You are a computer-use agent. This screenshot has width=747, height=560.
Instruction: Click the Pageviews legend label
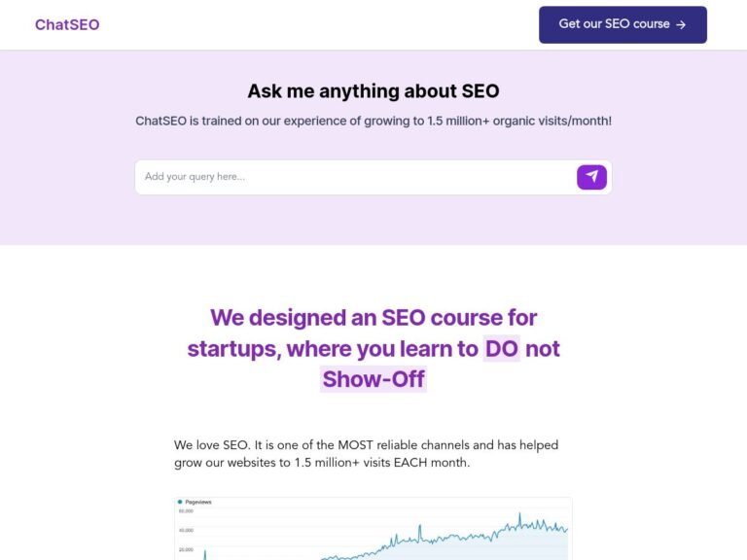(x=198, y=502)
